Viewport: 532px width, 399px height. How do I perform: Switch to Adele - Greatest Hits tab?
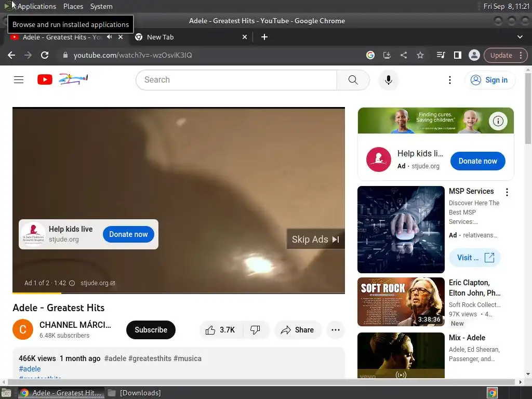pos(66,37)
